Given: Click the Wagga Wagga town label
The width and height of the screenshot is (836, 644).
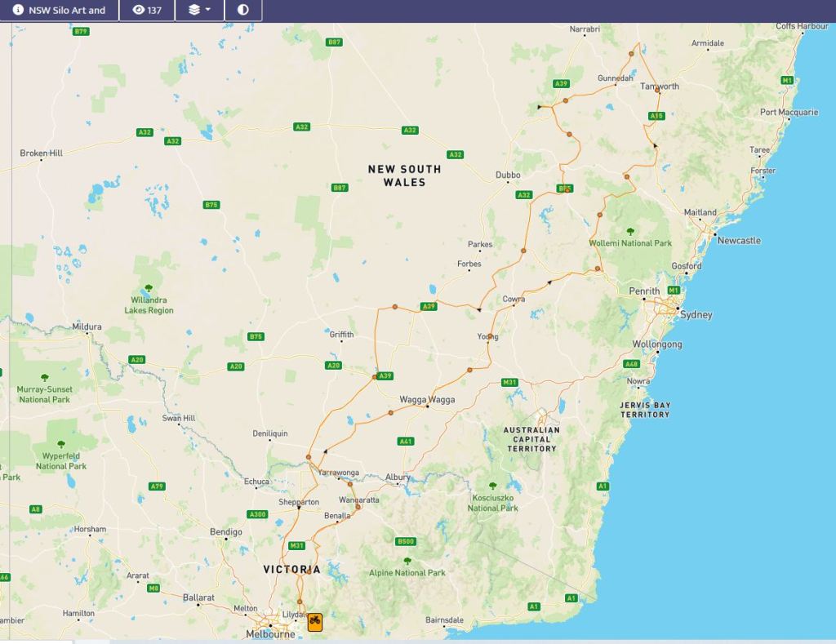Looking at the screenshot, I should tap(427, 399).
